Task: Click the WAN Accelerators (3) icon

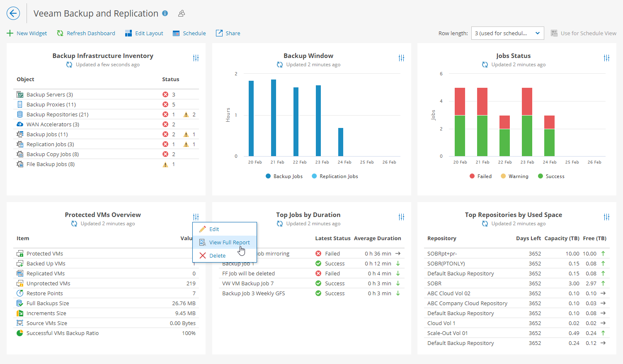Action: [x=20, y=124]
